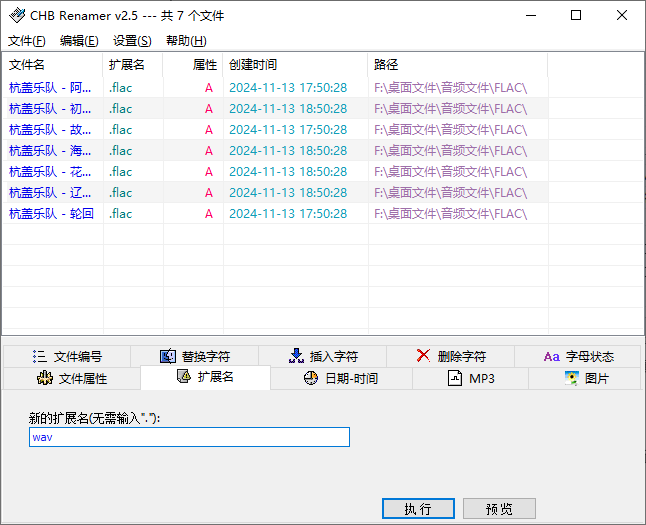Sort by the 属性 column header
Viewport: 646px width, 525px height.
[x=193, y=65]
